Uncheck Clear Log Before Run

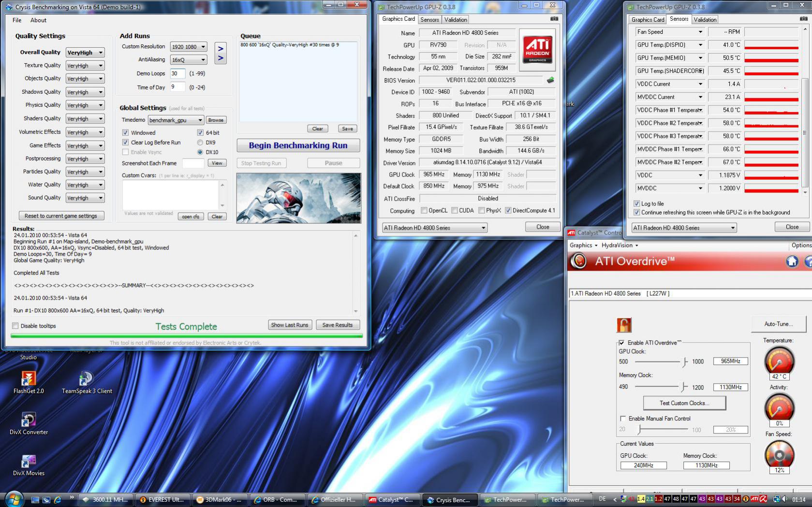click(125, 143)
